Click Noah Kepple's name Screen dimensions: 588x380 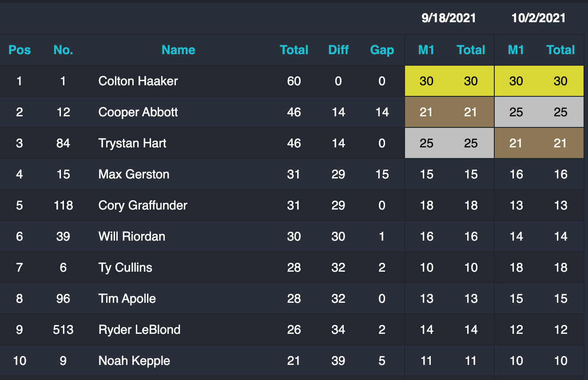tap(134, 360)
